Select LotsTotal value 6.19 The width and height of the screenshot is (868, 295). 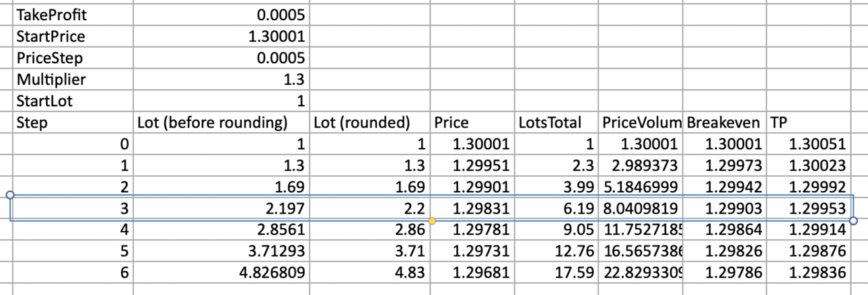coord(556,208)
